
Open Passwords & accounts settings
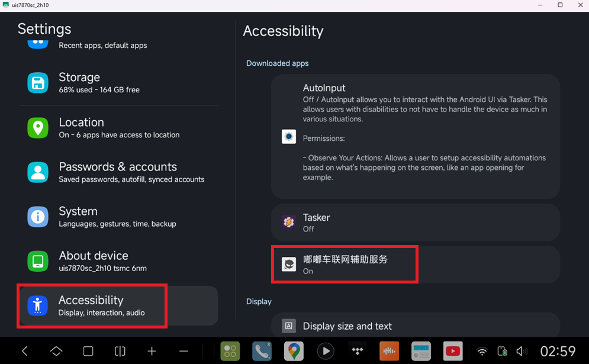pos(118,172)
